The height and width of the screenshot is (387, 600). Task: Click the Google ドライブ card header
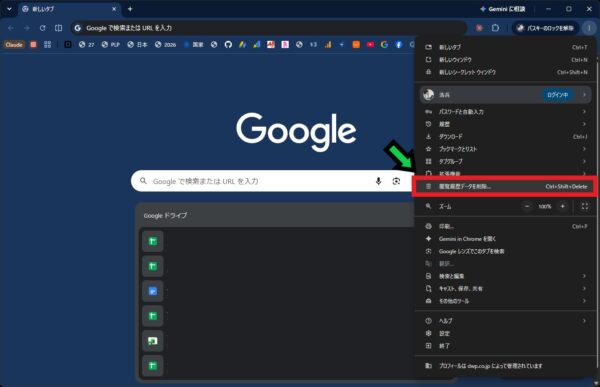276,216
